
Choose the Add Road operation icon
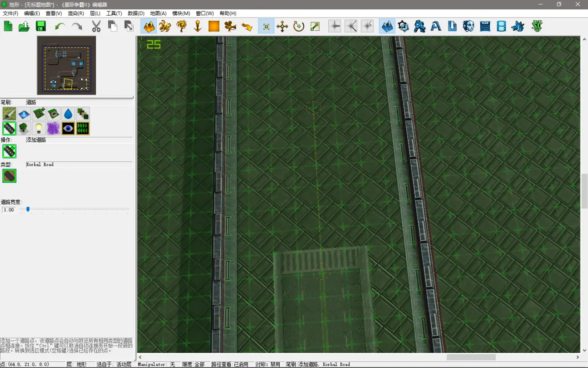pos(9,151)
